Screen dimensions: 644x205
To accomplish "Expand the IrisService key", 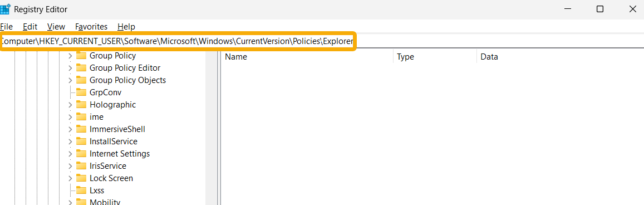I will 70,167.
